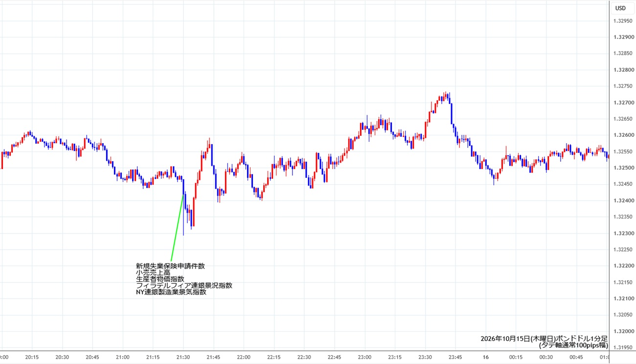
Task: Select the 1.32150 price axis label
Action: coord(622,282)
